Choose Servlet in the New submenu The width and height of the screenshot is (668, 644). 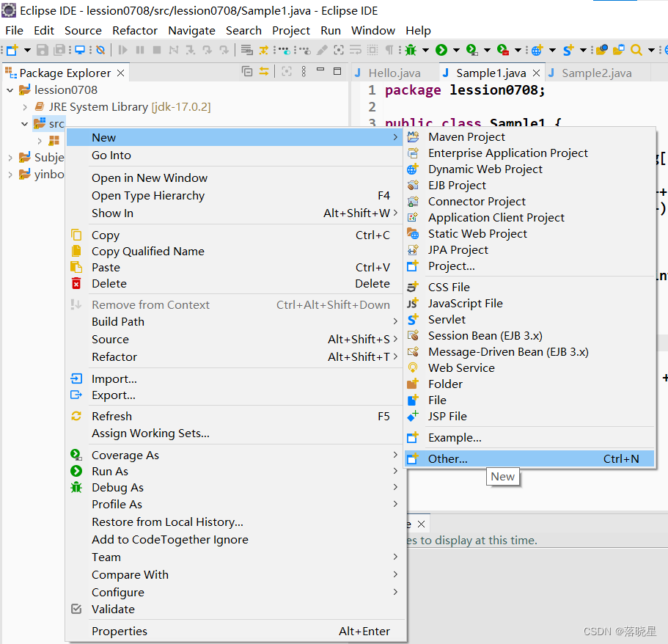529,319
